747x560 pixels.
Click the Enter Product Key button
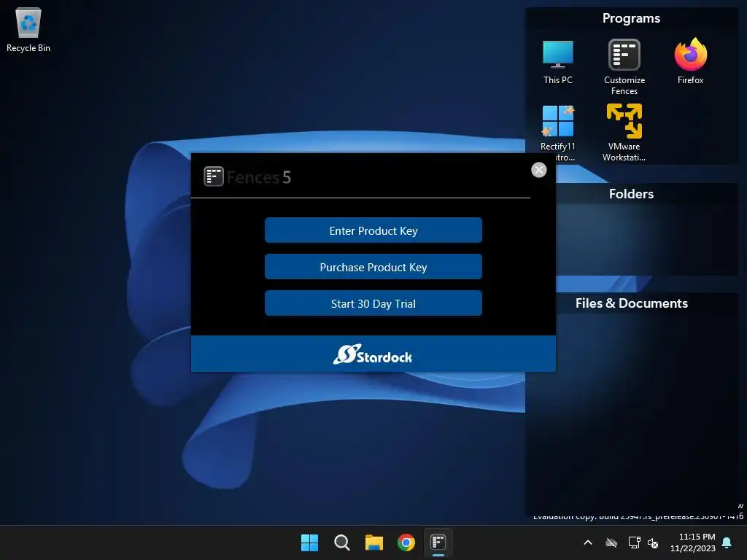pos(373,230)
